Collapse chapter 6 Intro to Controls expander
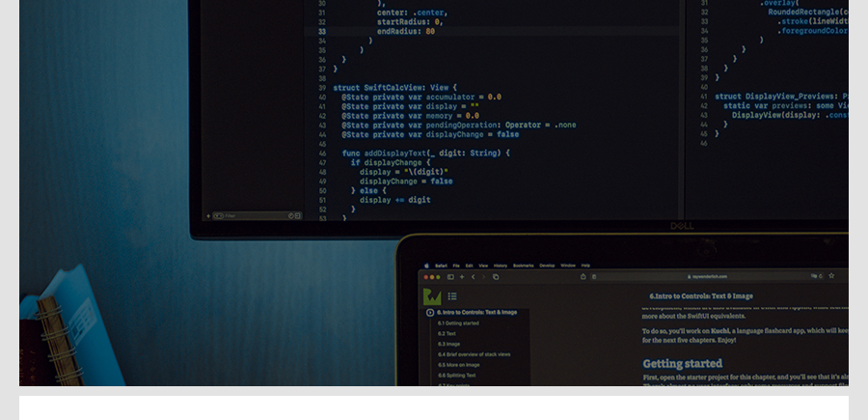868x420 pixels. pos(430,313)
